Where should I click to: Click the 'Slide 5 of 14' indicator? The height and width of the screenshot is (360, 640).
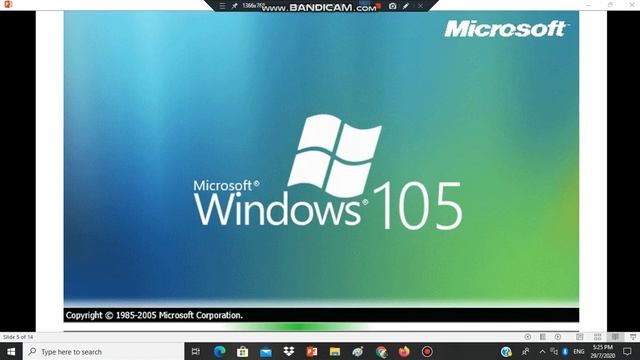click(18, 337)
